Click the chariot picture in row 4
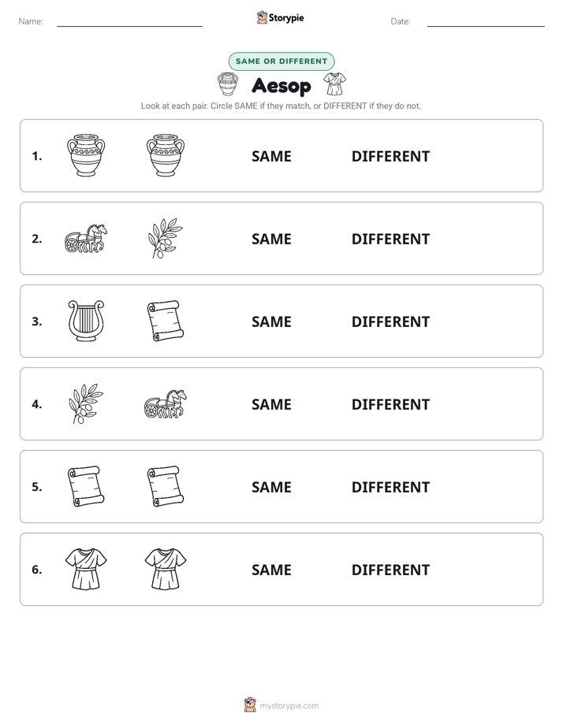The image size is (563, 728). pos(166,403)
